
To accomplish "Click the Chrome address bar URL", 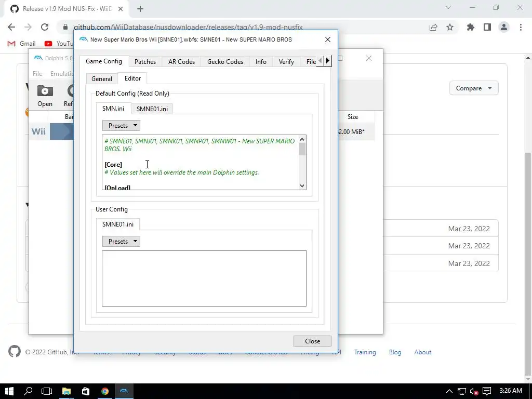I will coord(188,27).
